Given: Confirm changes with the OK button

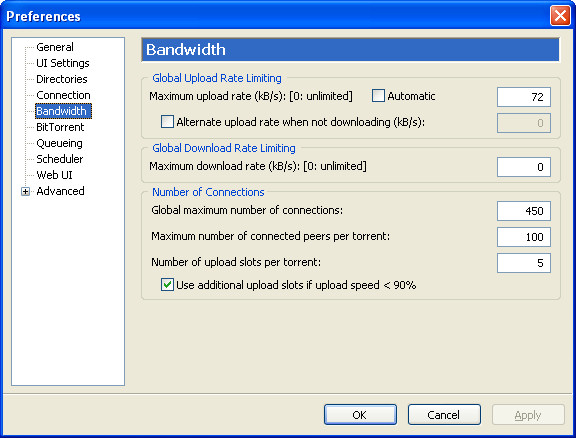Looking at the screenshot, I should pyautogui.click(x=360, y=414).
